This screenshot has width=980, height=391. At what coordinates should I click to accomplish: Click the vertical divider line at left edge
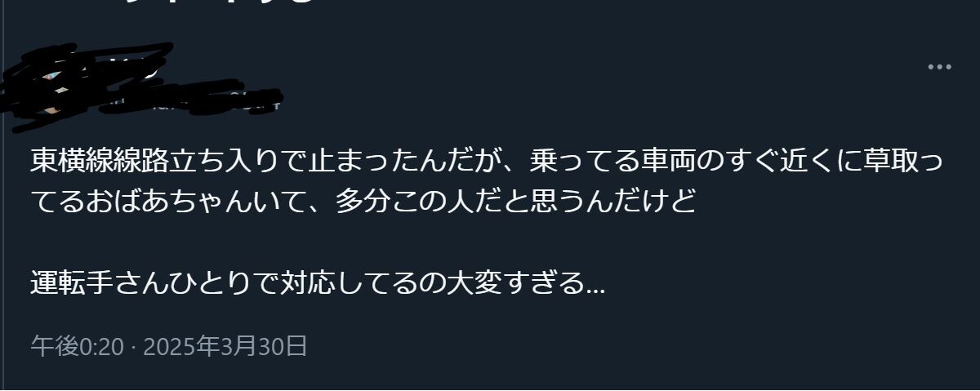tap(3, 196)
